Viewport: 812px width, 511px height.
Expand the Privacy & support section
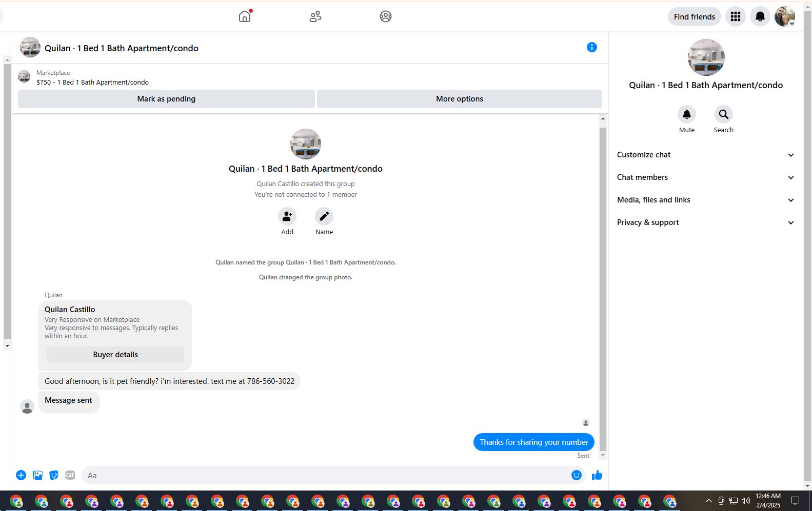(x=706, y=222)
